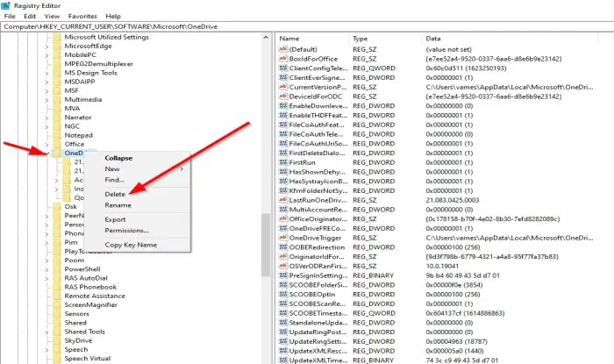Image resolution: width=614 pixels, height=364 pixels.
Task: Open the Edit menu
Action: pos(30,16)
